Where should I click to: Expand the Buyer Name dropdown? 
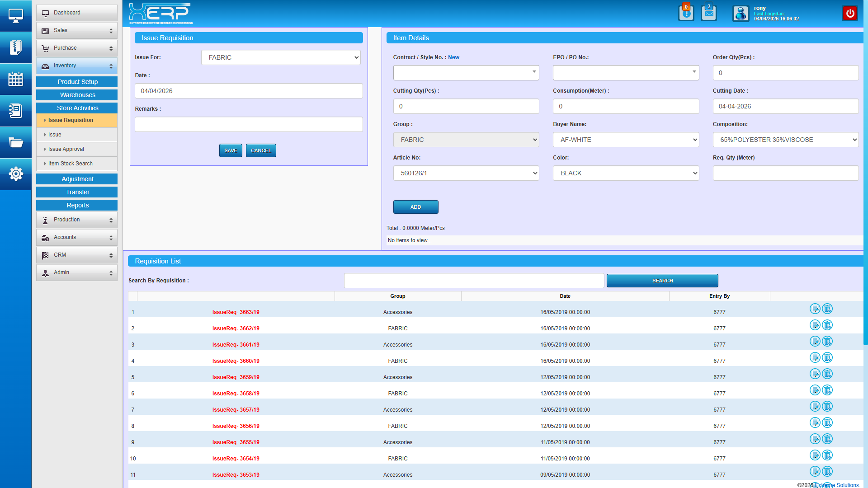point(626,140)
